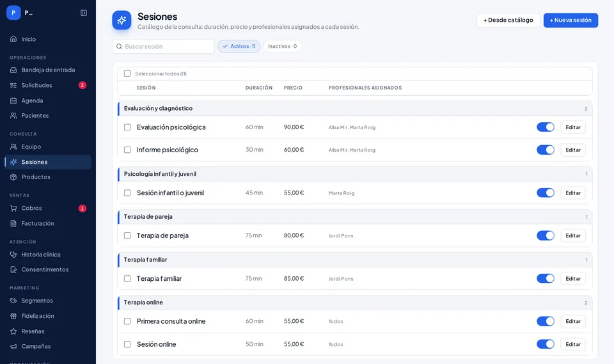
Task: Collapse the Terapia familiar group header
Action: click(x=355, y=260)
